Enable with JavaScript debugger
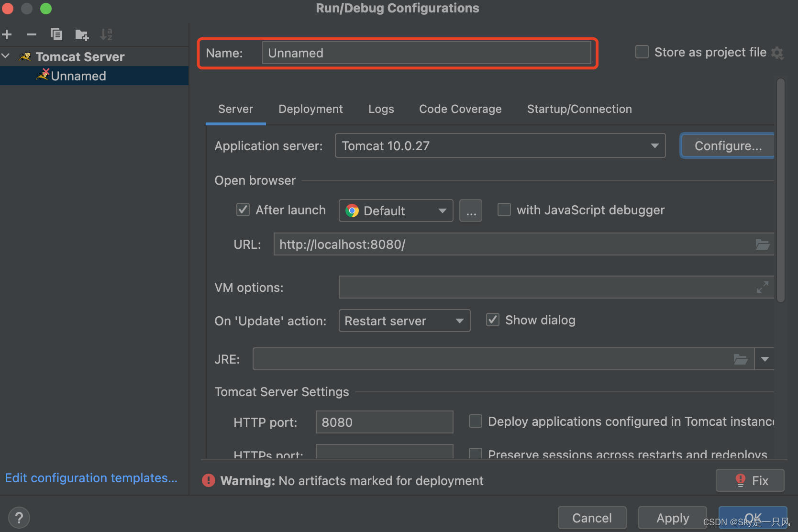 pos(504,210)
